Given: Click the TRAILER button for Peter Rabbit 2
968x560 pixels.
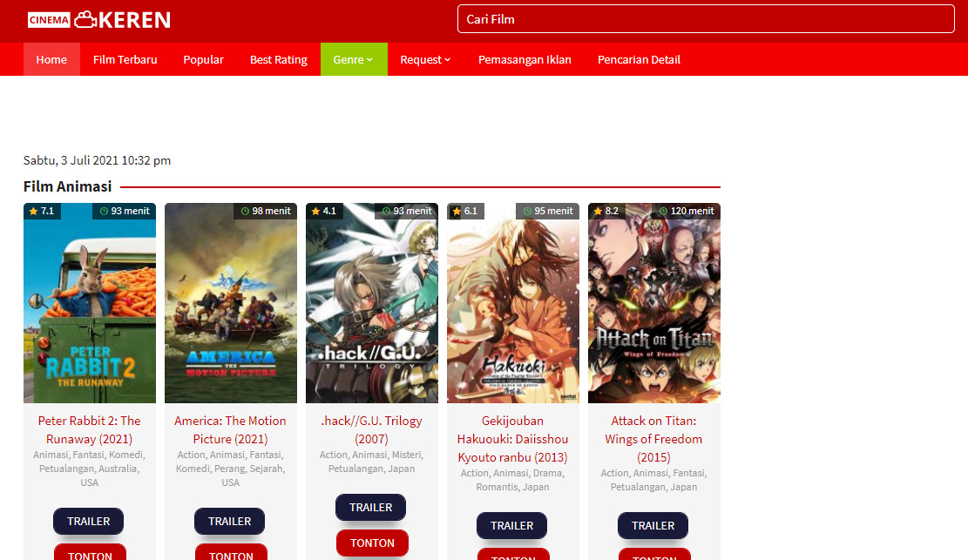Looking at the screenshot, I should pyautogui.click(x=88, y=521).
